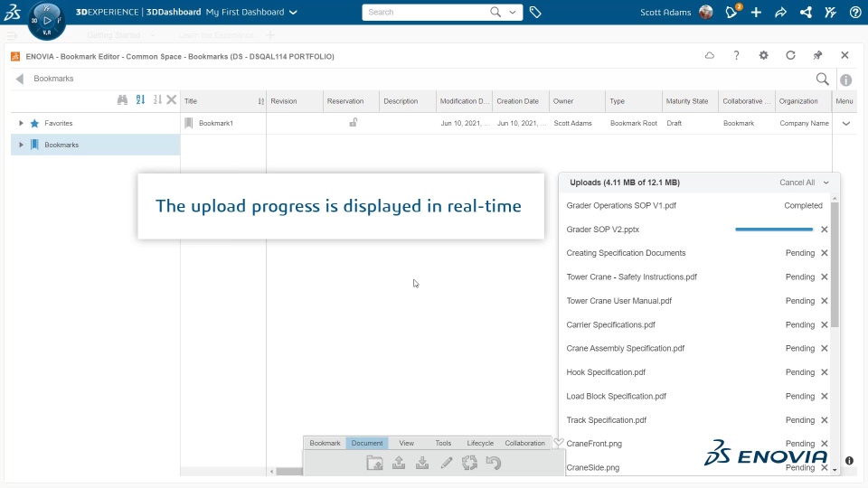
Task: Click the X clear icon in tree toolbar
Action: coord(172,99)
